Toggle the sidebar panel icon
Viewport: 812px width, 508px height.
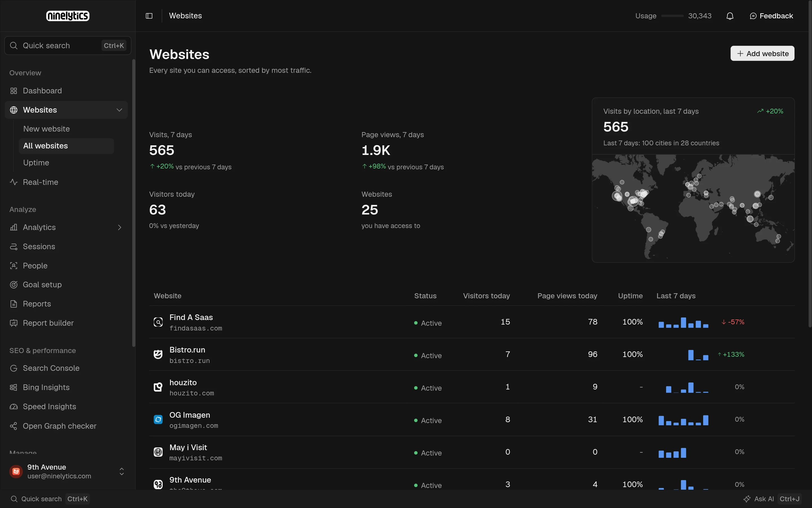pyautogui.click(x=149, y=16)
